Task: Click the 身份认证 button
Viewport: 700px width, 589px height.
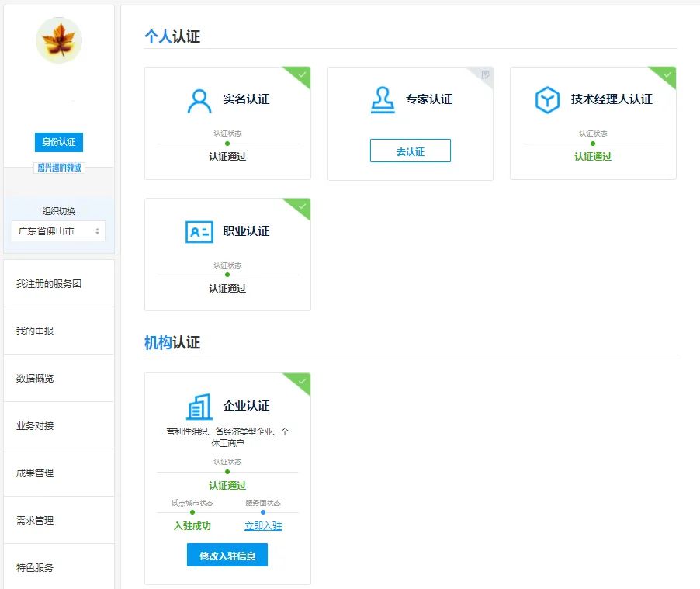Action: (58, 142)
